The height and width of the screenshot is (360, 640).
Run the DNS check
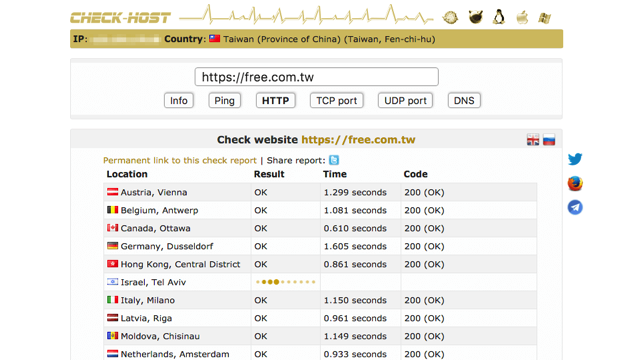click(x=464, y=100)
